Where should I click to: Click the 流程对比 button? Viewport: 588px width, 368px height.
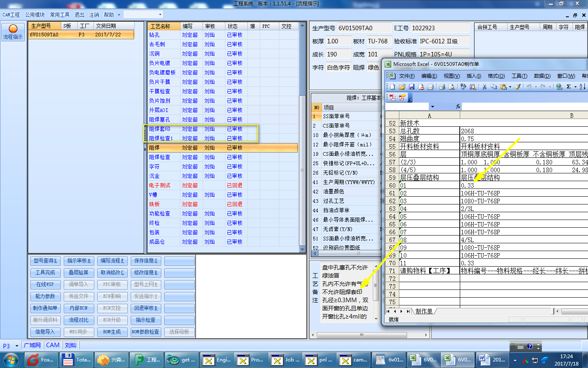coord(79,320)
